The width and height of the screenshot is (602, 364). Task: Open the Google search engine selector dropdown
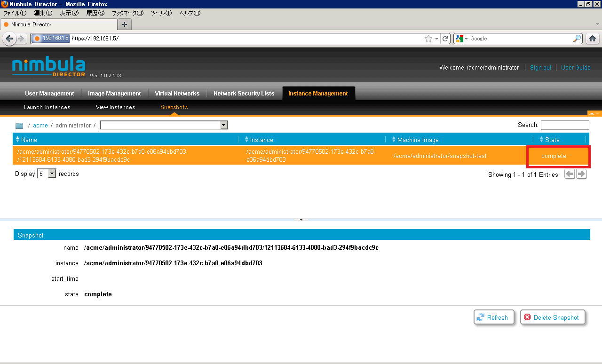tap(461, 39)
